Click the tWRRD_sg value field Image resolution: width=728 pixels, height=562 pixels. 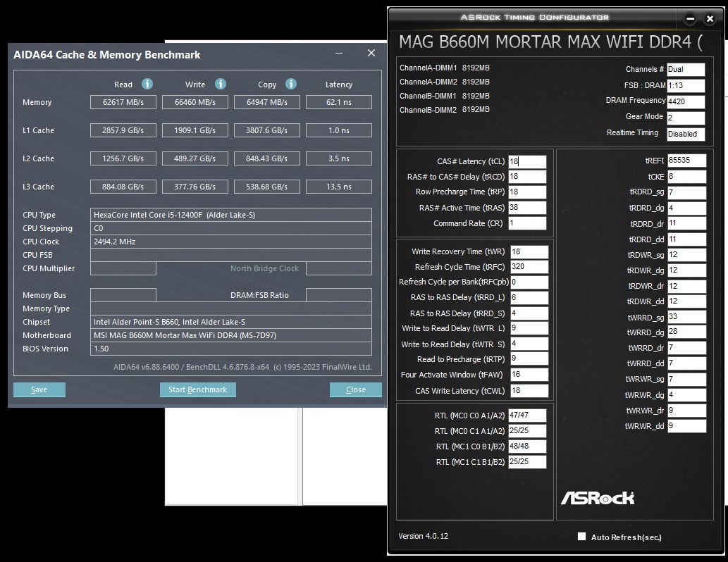(687, 317)
